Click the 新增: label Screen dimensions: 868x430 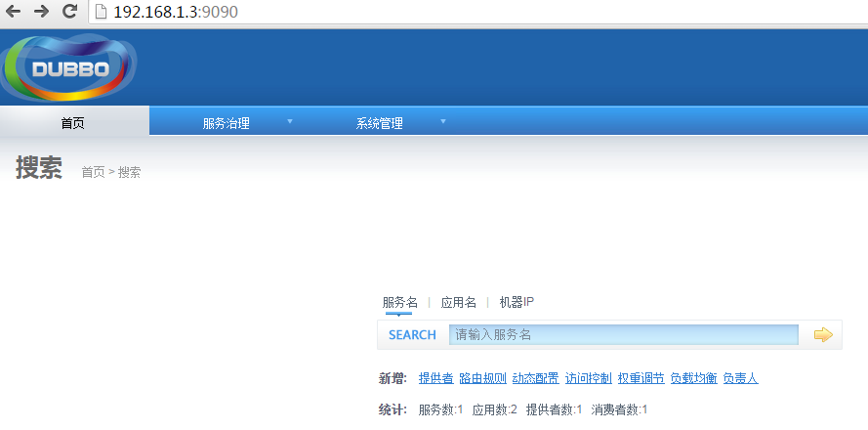(x=393, y=378)
